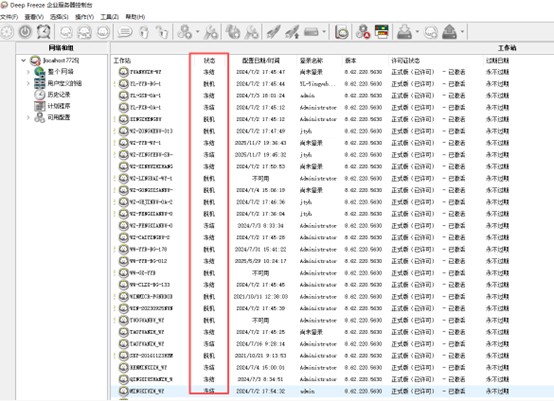The height and width of the screenshot is (401, 554).
Task: Click login name YL-Singyeh... in second row
Action: click(317, 84)
